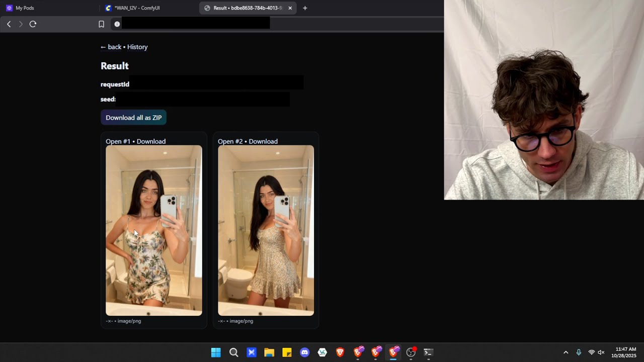The height and width of the screenshot is (362, 644).
Task: Click the 'seed:' label
Action: 108,99
